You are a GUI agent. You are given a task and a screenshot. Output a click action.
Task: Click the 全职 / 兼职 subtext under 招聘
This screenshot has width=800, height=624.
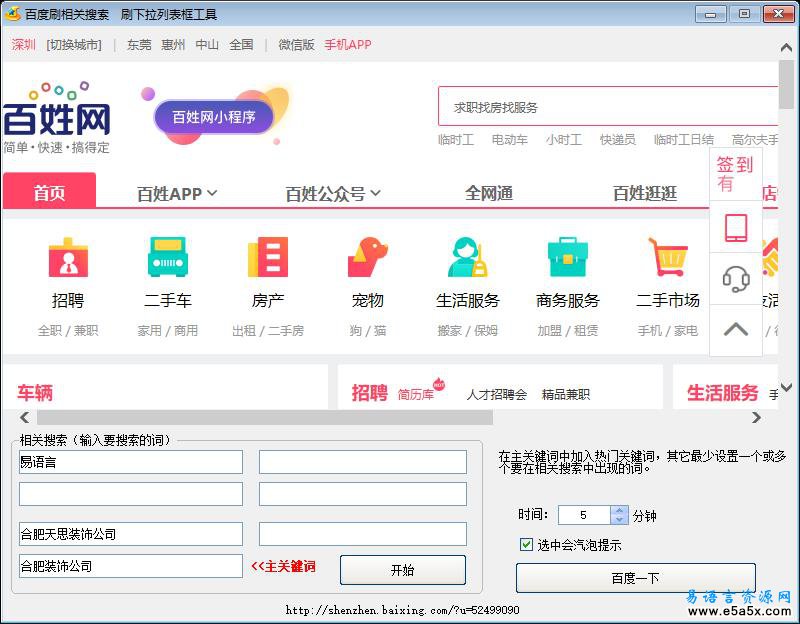click(x=68, y=331)
